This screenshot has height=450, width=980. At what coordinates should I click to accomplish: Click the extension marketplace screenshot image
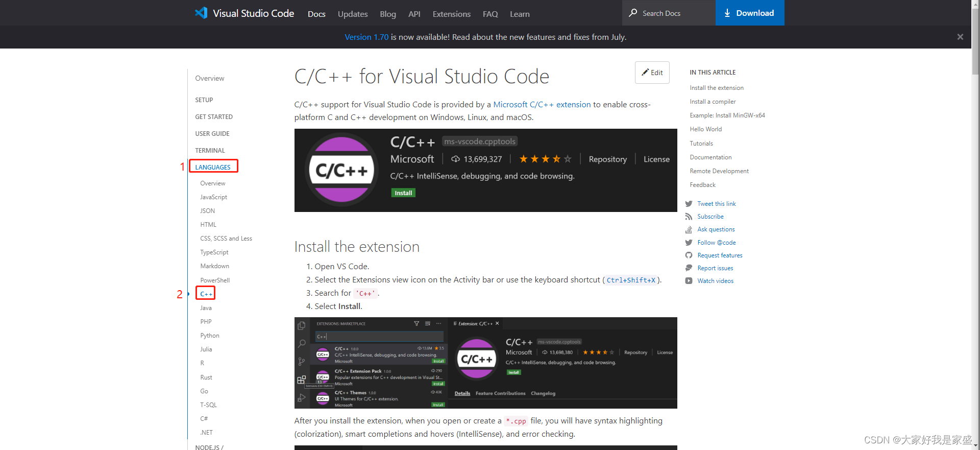[x=485, y=363]
